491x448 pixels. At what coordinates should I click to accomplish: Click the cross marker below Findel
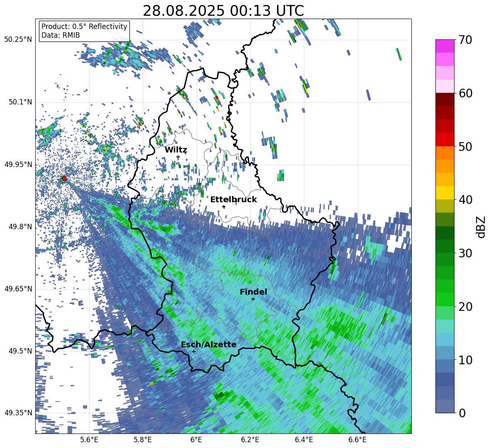(x=253, y=299)
